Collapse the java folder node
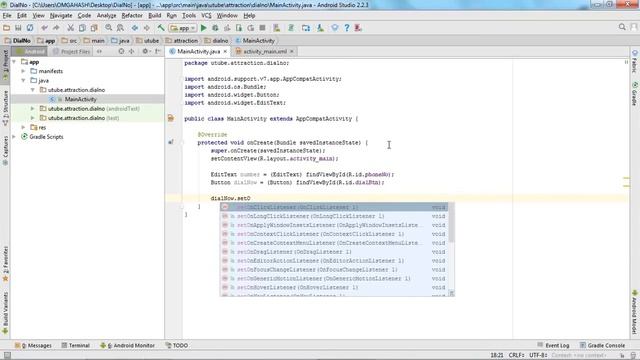This screenshot has height=360, width=640. pos(23,80)
